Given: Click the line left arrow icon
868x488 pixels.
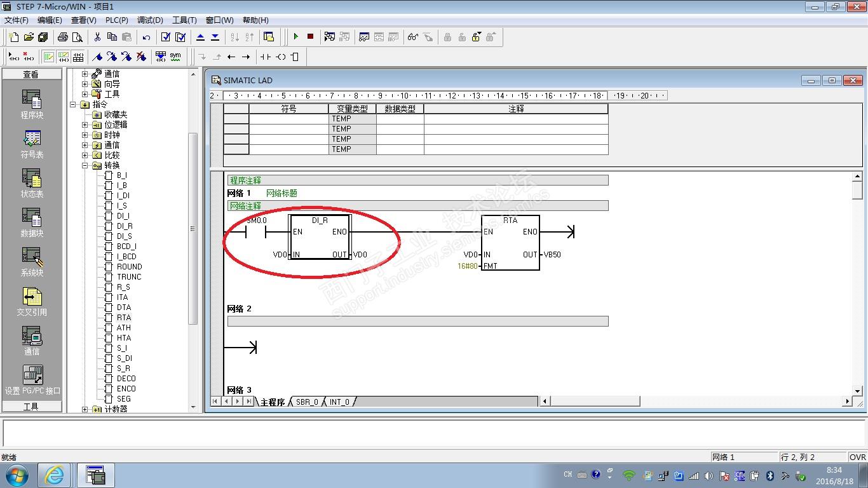Looking at the screenshot, I should tap(231, 57).
